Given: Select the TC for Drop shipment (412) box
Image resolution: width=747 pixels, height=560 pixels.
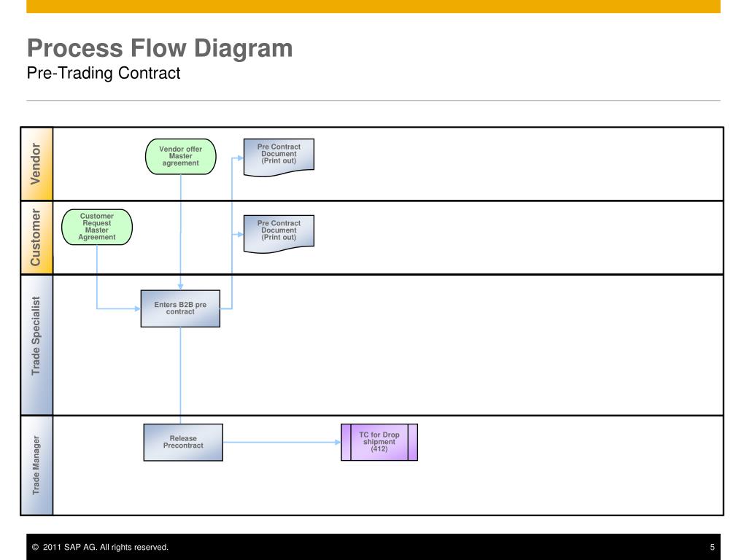Looking at the screenshot, I should point(379,443).
